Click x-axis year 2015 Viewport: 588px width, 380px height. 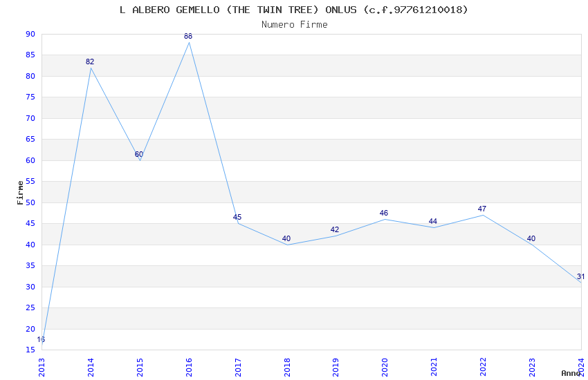140,367
